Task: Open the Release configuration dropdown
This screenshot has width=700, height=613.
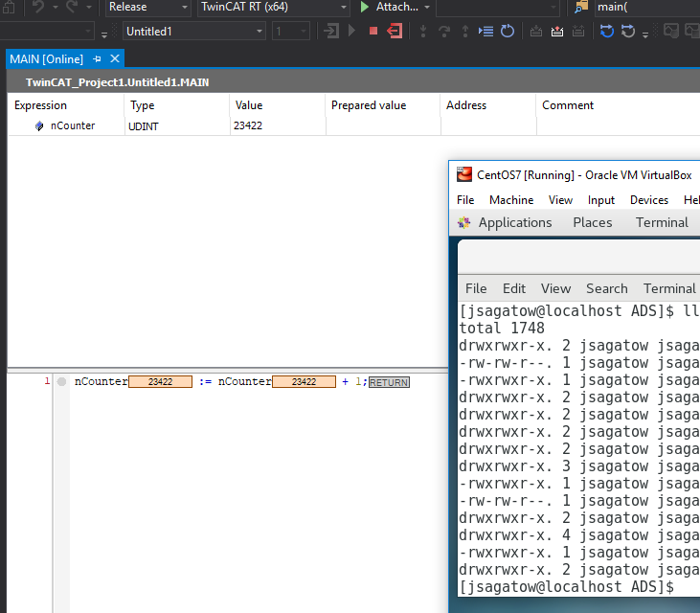Action: click(x=147, y=7)
